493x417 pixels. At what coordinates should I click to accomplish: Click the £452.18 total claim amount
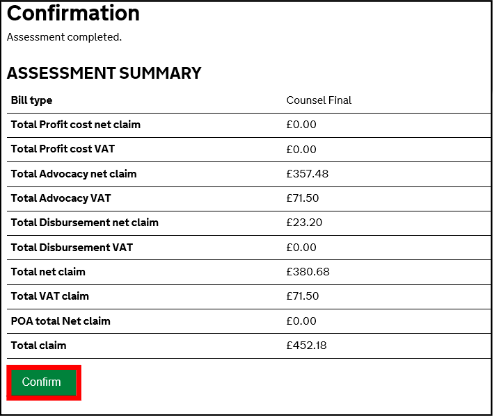tap(306, 346)
